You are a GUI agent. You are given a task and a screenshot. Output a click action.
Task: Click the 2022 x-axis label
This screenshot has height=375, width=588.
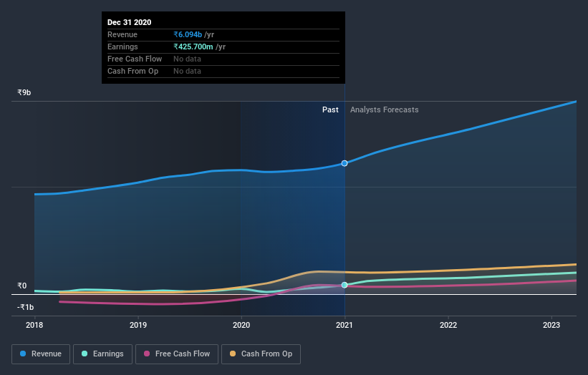[x=448, y=325]
